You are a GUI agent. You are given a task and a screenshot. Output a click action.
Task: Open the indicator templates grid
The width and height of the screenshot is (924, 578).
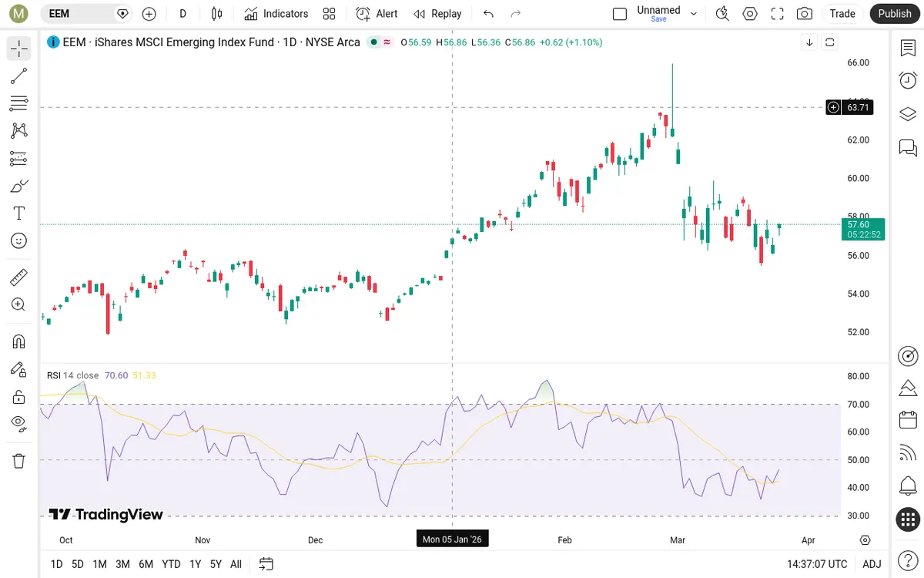330,14
